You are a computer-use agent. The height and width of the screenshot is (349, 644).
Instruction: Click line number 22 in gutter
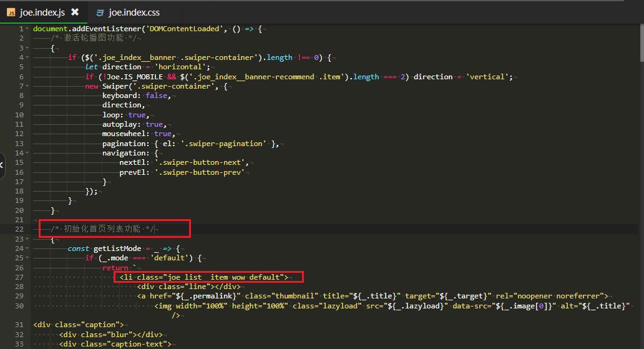coord(19,229)
